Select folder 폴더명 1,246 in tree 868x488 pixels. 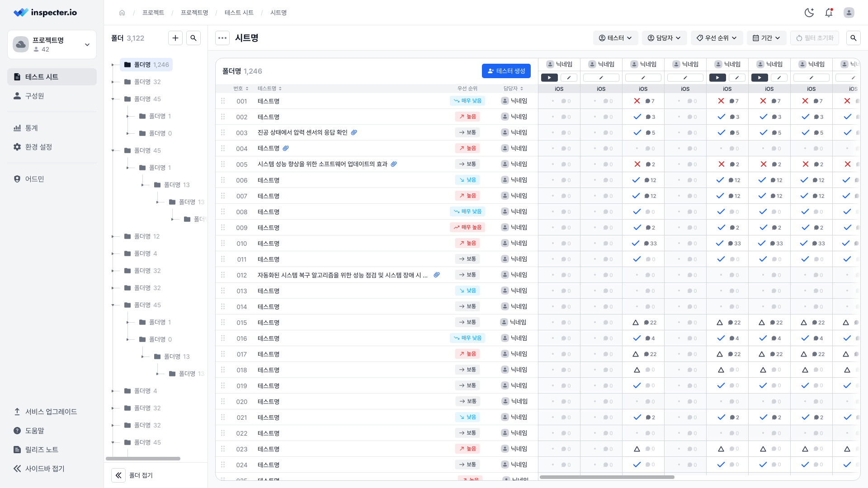pos(146,65)
